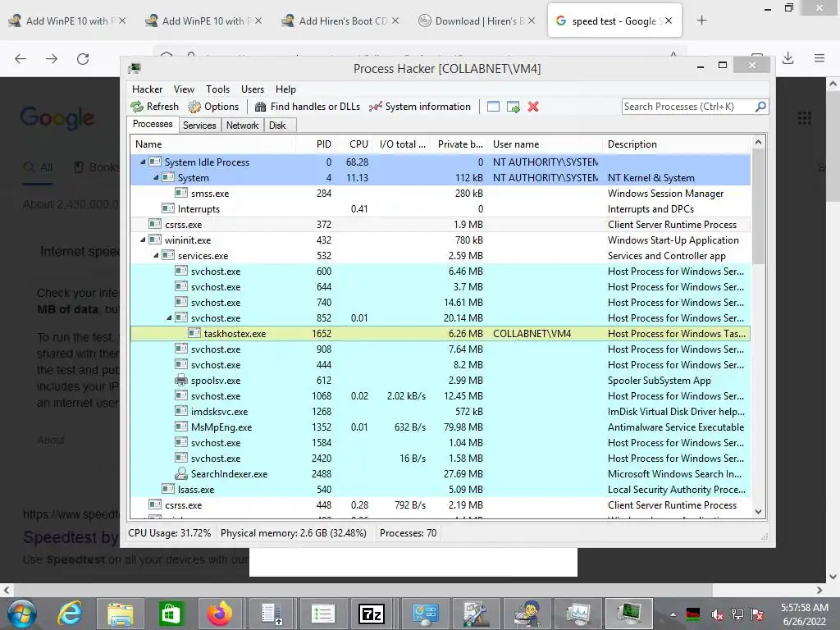
Task: Collapse the System Idle Process tree
Action: [143, 162]
